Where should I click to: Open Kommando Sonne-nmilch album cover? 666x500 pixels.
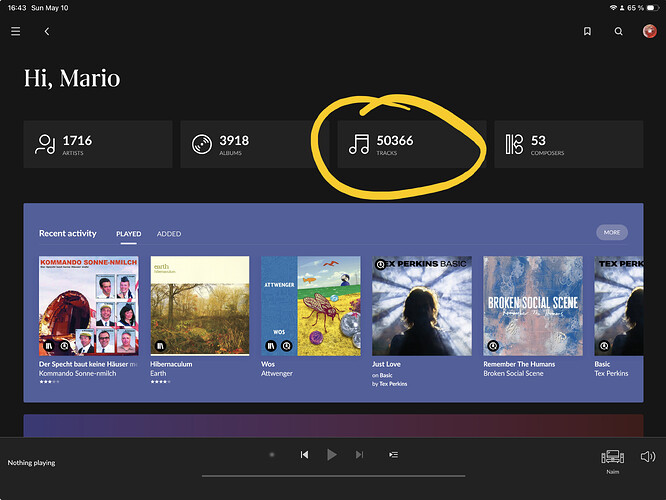click(x=88, y=306)
